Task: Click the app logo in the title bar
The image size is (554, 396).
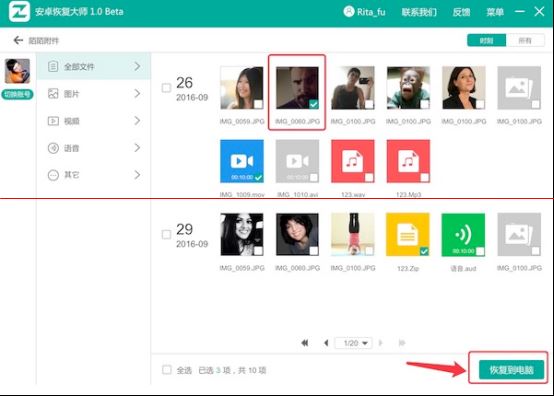Action: pyautogui.click(x=19, y=12)
